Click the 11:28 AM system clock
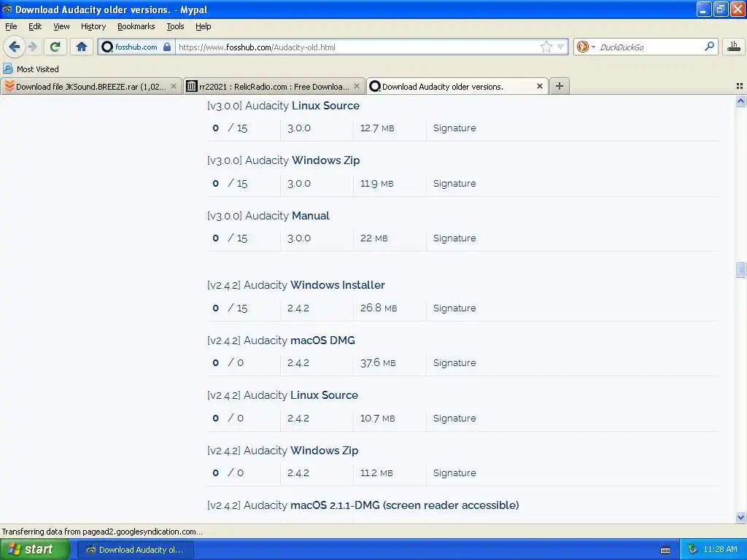This screenshot has height=560, width=747. (x=720, y=550)
